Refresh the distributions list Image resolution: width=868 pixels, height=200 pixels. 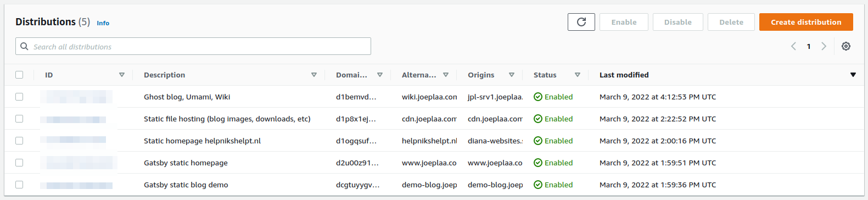point(581,22)
